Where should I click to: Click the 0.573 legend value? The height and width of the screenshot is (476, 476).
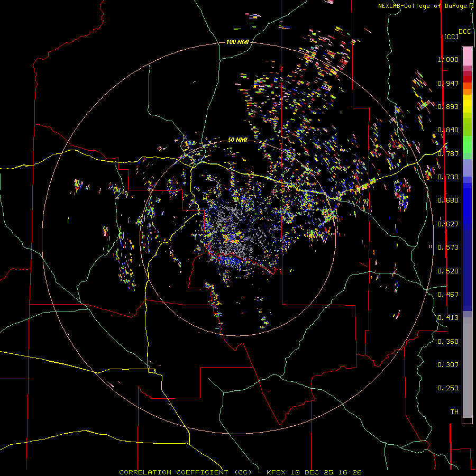click(x=448, y=248)
